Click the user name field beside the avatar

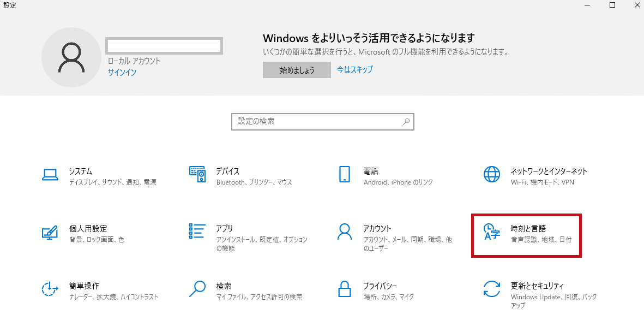tap(164, 46)
